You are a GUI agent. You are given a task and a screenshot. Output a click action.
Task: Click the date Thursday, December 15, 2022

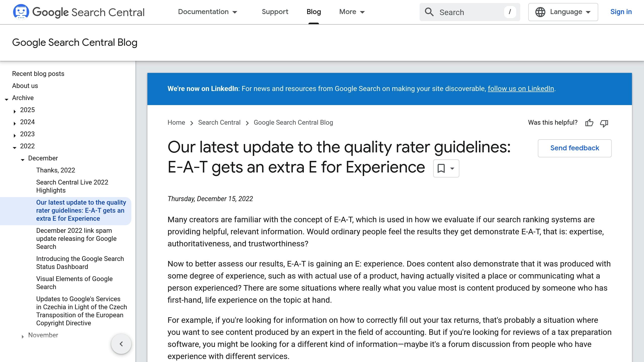[x=210, y=199]
